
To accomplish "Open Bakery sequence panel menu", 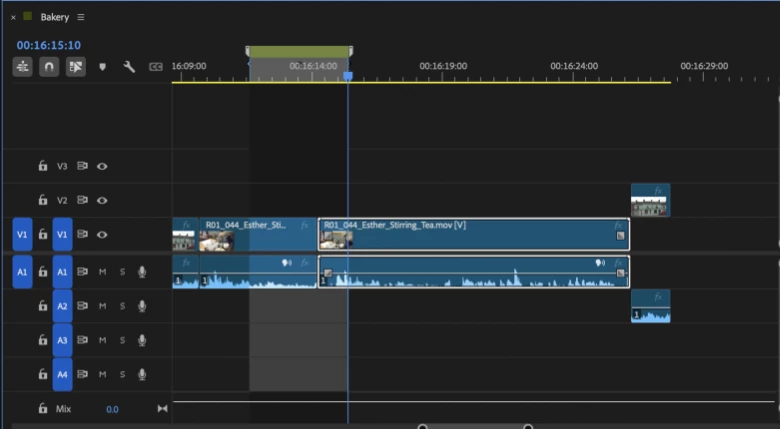I will [x=81, y=17].
